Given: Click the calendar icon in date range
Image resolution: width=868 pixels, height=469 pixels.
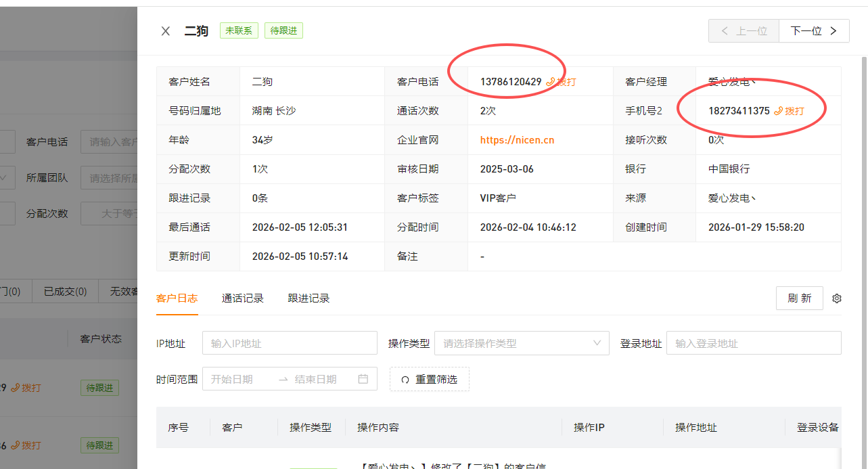Looking at the screenshot, I should coord(363,379).
